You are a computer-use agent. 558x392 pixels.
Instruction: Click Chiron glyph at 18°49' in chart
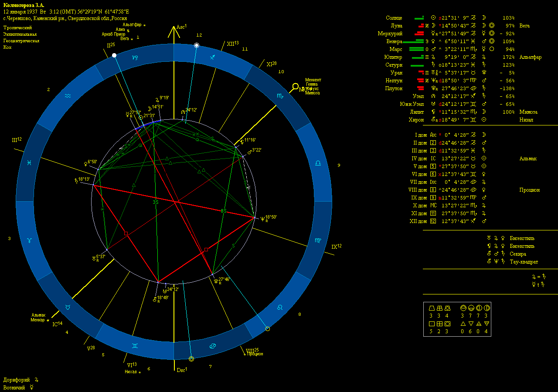tap(154, 299)
